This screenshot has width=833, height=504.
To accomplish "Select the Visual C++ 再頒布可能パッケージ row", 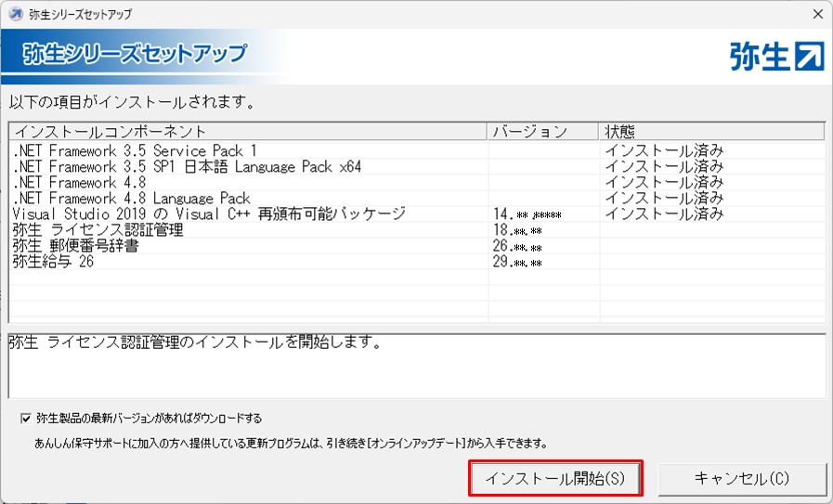I will click(x=209, y=213).
